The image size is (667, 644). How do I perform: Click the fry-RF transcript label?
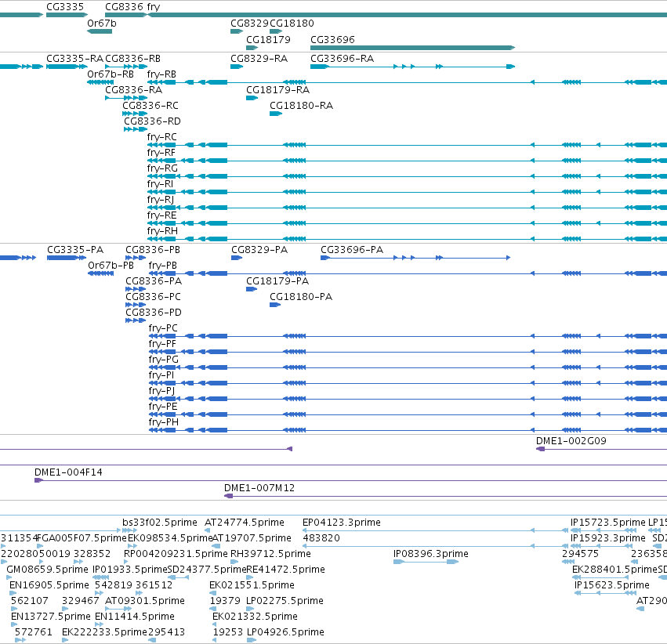161,153
